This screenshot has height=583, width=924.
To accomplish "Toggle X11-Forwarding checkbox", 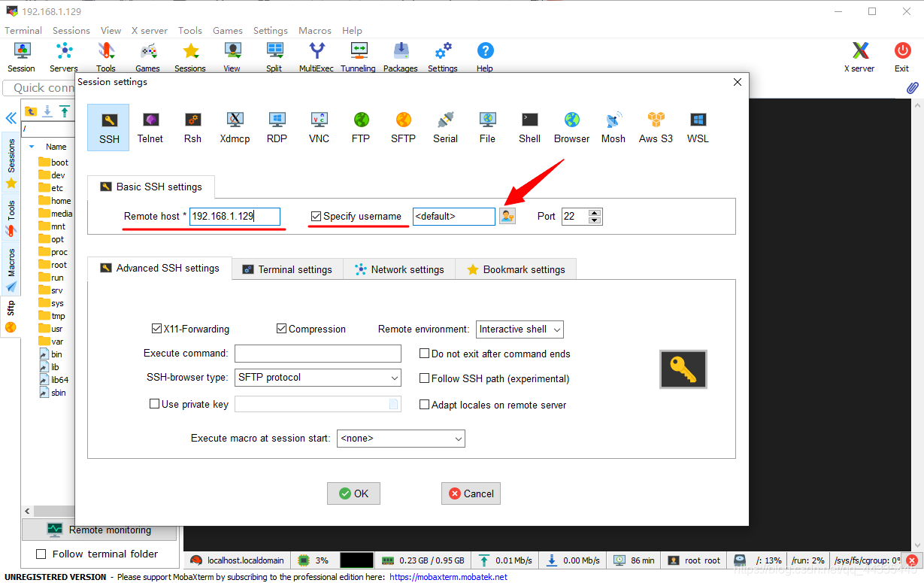I will point(156,329).
